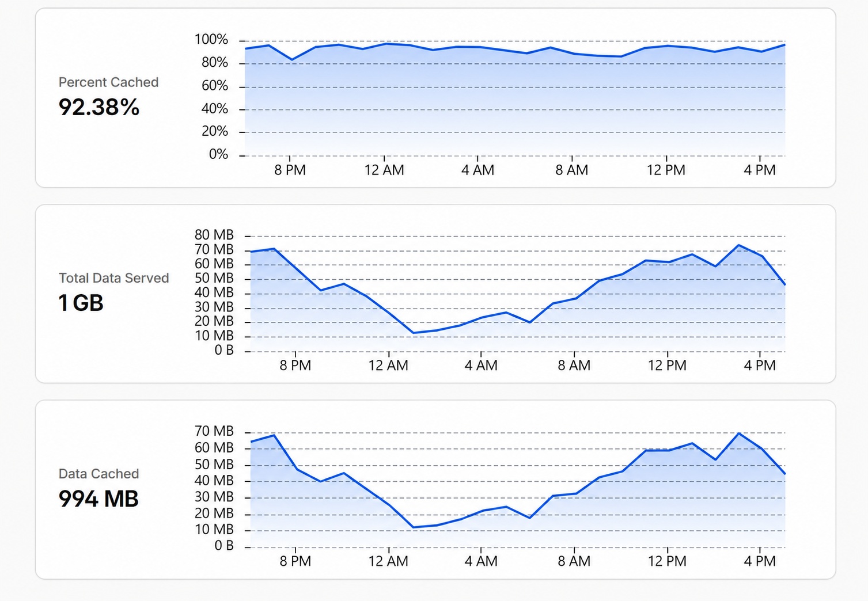This screenshot has height=601, width=868.
Task: Click the 80 MB axis label
Action: [x=214, y=235]
